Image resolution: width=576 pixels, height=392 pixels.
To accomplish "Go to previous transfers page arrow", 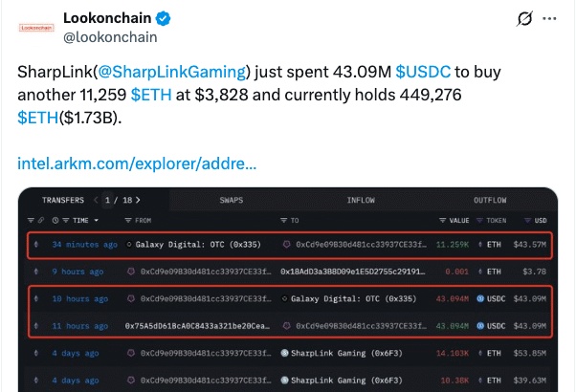I will coord(94,200).
